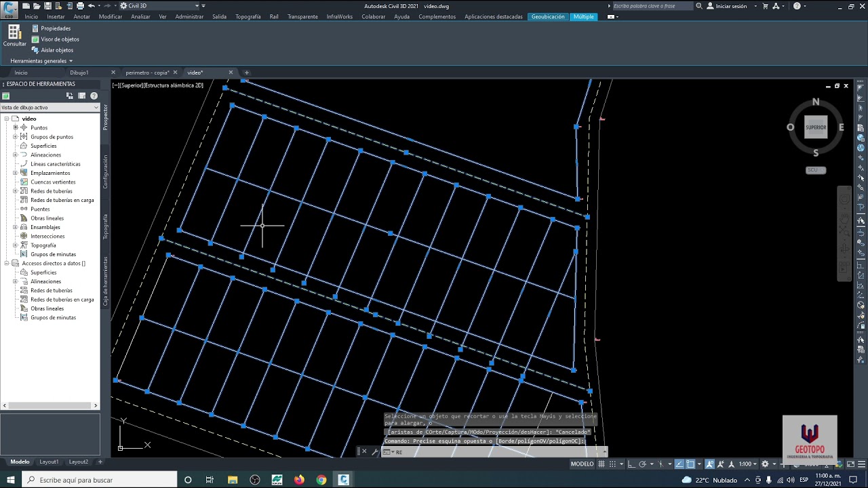Click the shopping cart icon in title bar
This screenshot has height=488, width=868.
tap(765, 6)
